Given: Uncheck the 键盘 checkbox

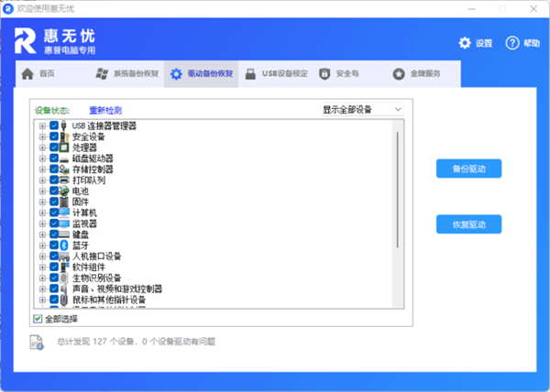Looking at the screenshot, I should pyautogui.click(x=54, y=234).
